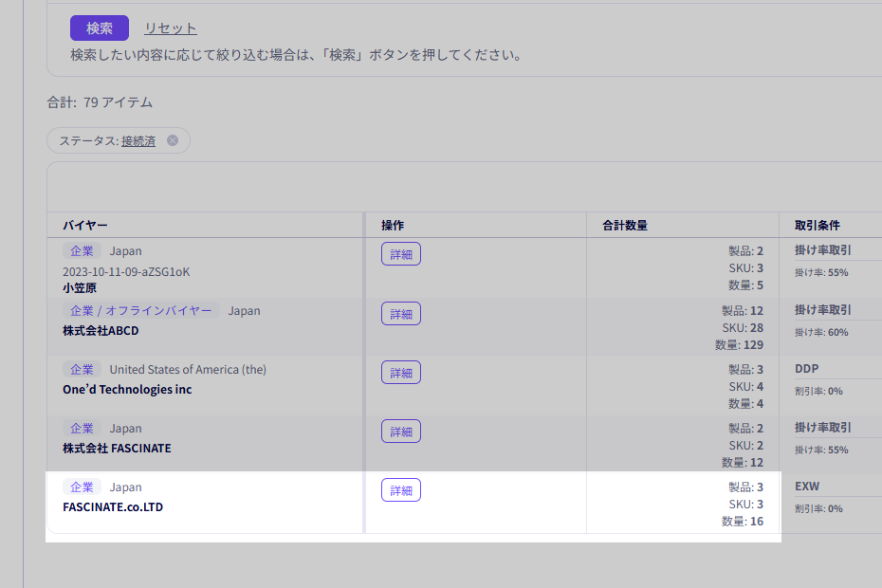Select buyer name FASCINATE.co.LTD
Image resolution: width=882 pixels, height=588 pixels.
pos(113,507)
